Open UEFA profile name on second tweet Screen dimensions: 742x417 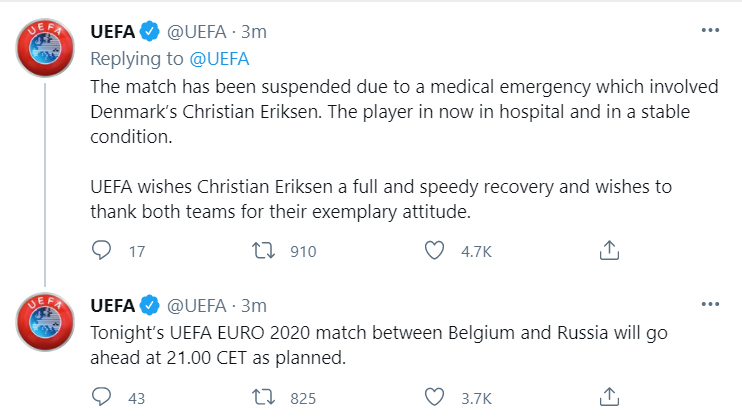[113, 306]
